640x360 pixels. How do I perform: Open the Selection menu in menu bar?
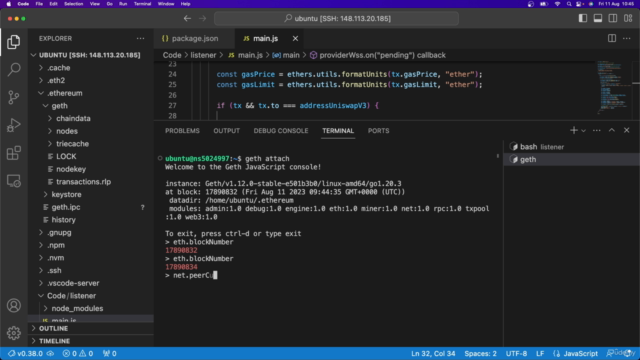pos(73,4)
